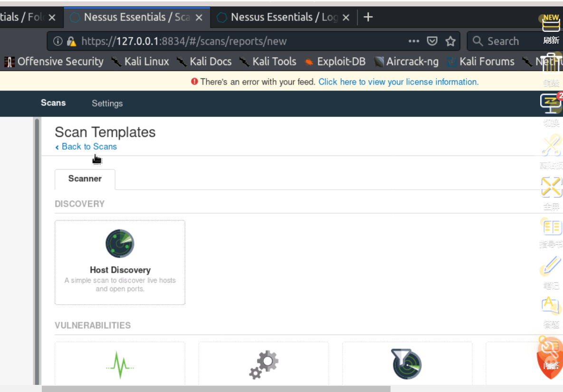Close the Nessus Essentials / Sca tab
Image resolution: width=563 pixels, height=392 pixels.
coord(199,17)
